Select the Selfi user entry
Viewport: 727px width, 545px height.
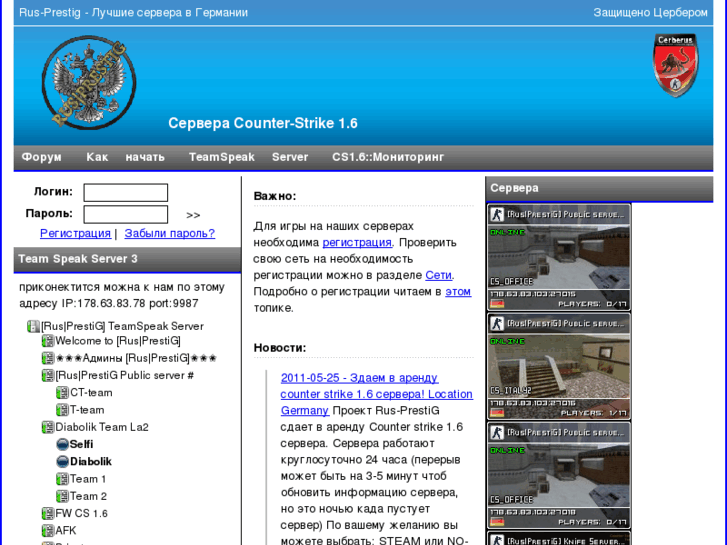(x=81, y=444)
